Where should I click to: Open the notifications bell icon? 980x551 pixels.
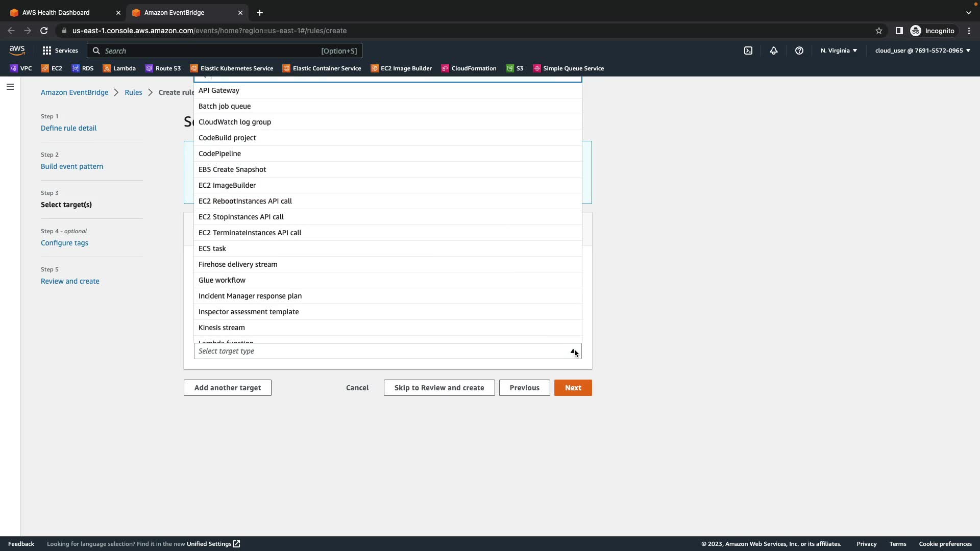[774, 51]
